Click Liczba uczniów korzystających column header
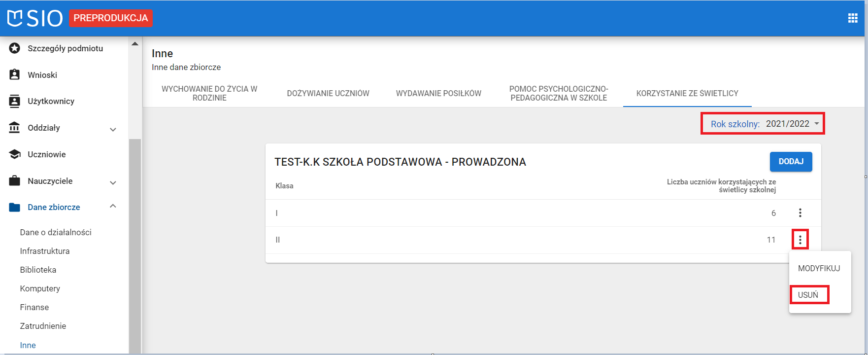868x355 pixels. (x=721, y=186)
